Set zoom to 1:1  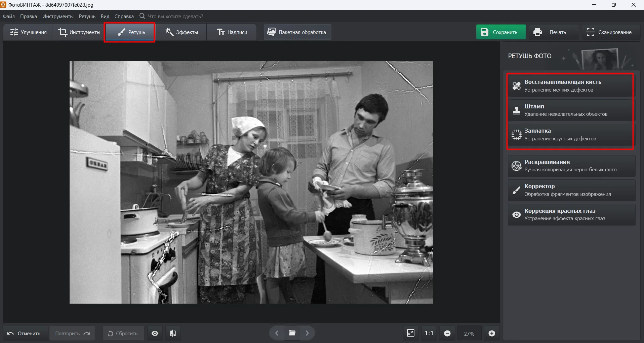429,333
